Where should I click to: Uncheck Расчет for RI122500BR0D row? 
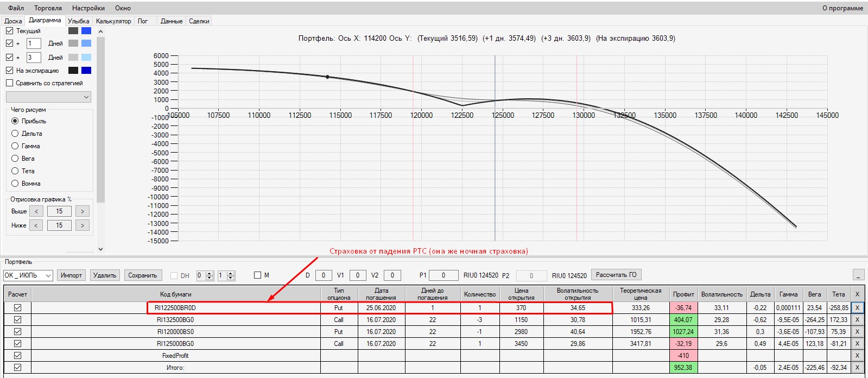[x=17, y=308]
